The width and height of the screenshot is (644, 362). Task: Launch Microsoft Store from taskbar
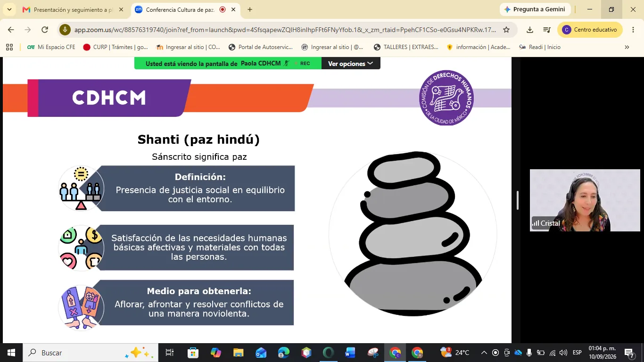[193, 353]
